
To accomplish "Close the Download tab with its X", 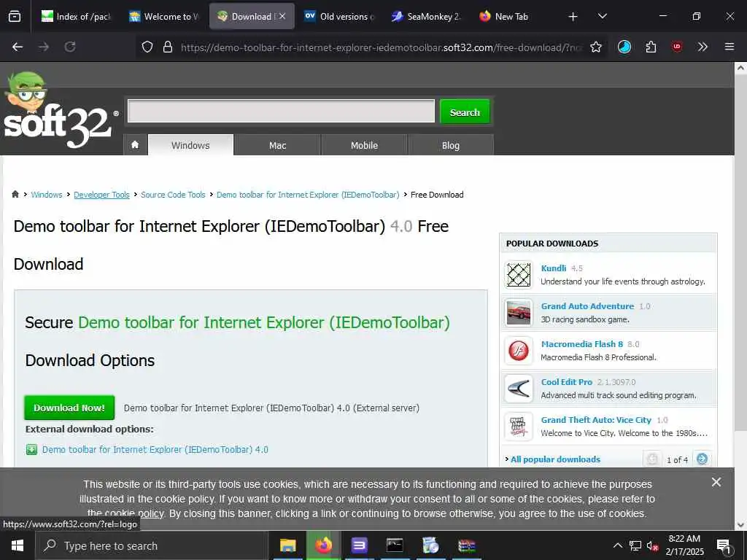I will coord(282,16).
